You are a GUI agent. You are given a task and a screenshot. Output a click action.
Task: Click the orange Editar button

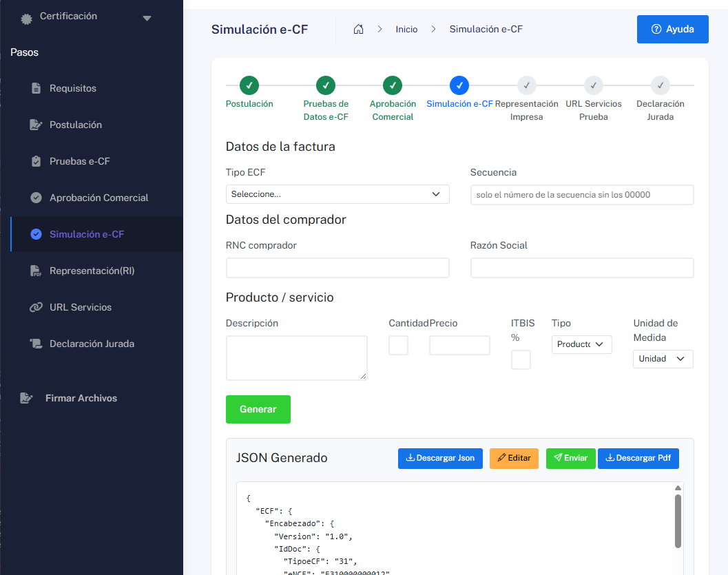[514, 458]
